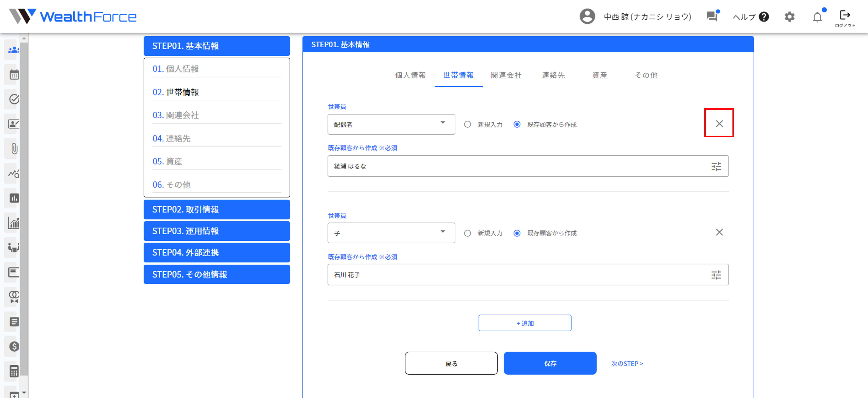868x398 pixels.
Task: Open the calculator icon in sidebar
Action: pos(14,371)
